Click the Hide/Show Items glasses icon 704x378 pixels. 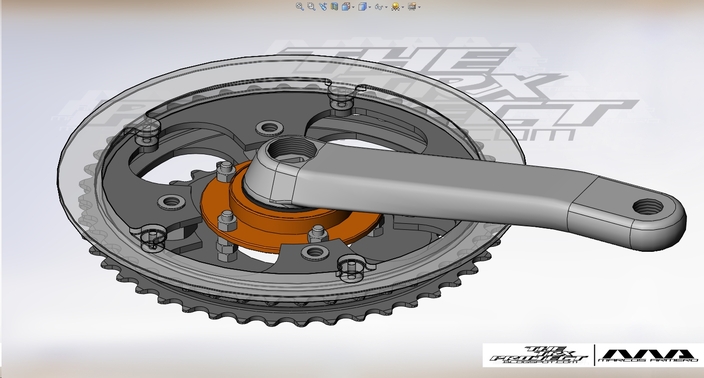[x=379, y=7]
